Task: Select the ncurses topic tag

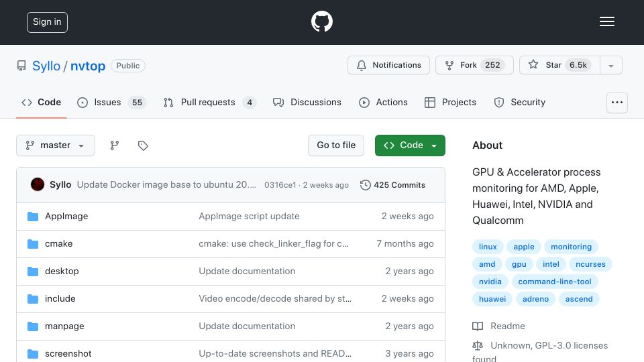Action: (590, 264)
